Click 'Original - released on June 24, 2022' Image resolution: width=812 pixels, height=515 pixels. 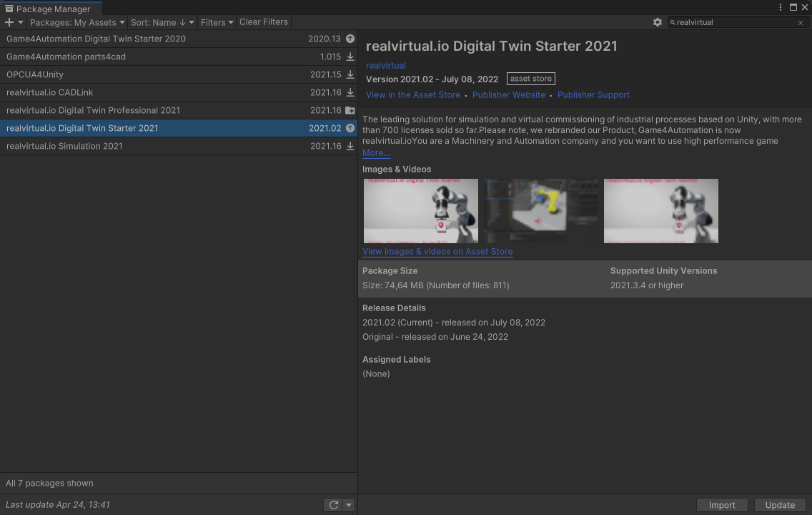[x=435, y=337]
